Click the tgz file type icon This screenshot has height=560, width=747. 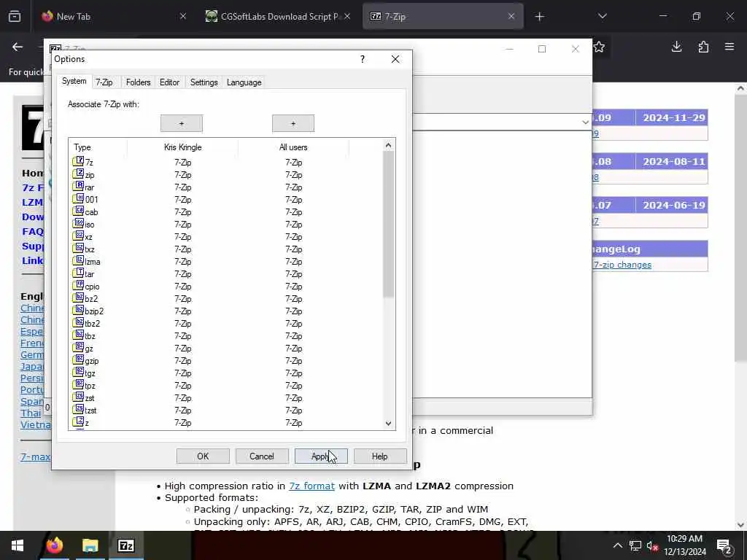pyautogui.click(x=78, y=372)
